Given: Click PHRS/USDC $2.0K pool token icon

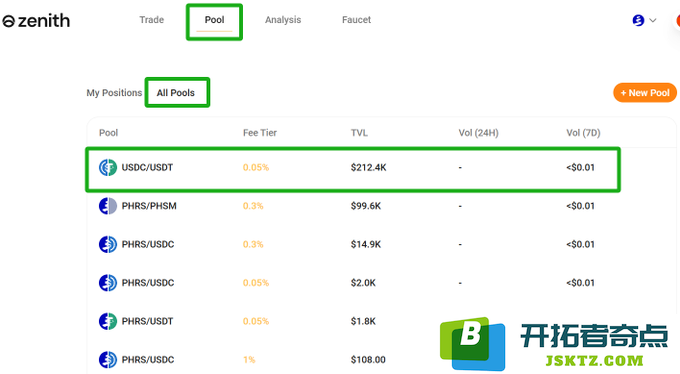Looking at the screenshot, I should pyautogui.click(x=108, y=283).
